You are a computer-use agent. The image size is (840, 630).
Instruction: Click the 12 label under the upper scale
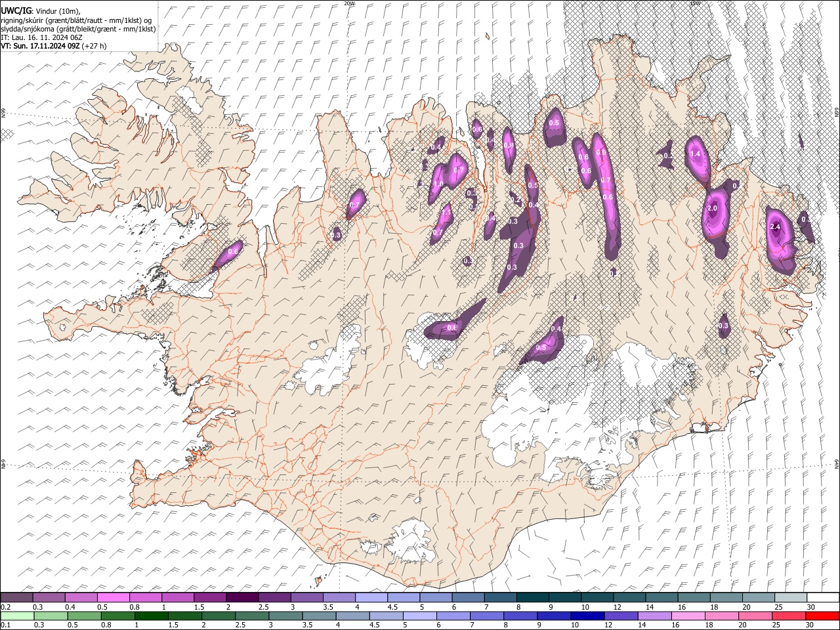tap(616, 607)
